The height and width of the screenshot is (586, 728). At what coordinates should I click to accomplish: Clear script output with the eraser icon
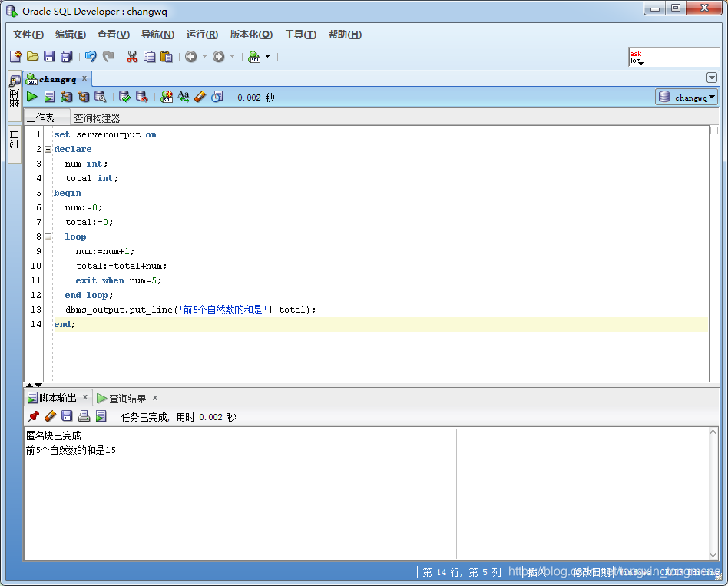pyautogui.click(x=50, y=416)
